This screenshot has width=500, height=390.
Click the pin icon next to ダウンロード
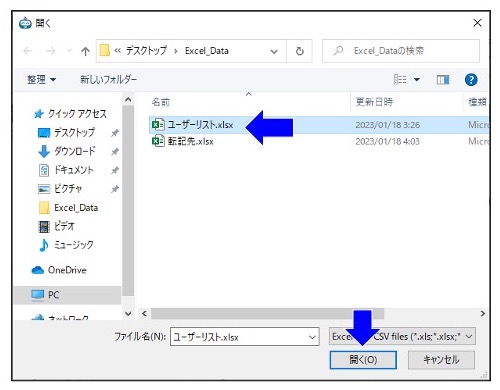115,152
